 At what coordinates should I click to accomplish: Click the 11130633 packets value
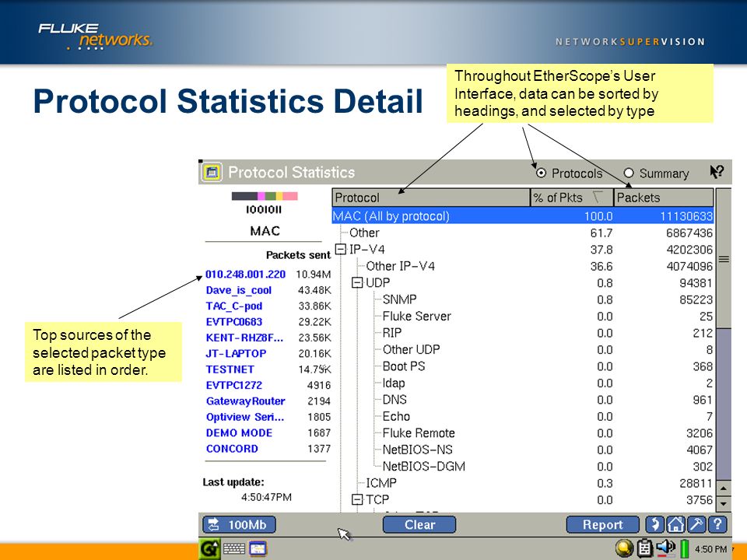[686, 216]
